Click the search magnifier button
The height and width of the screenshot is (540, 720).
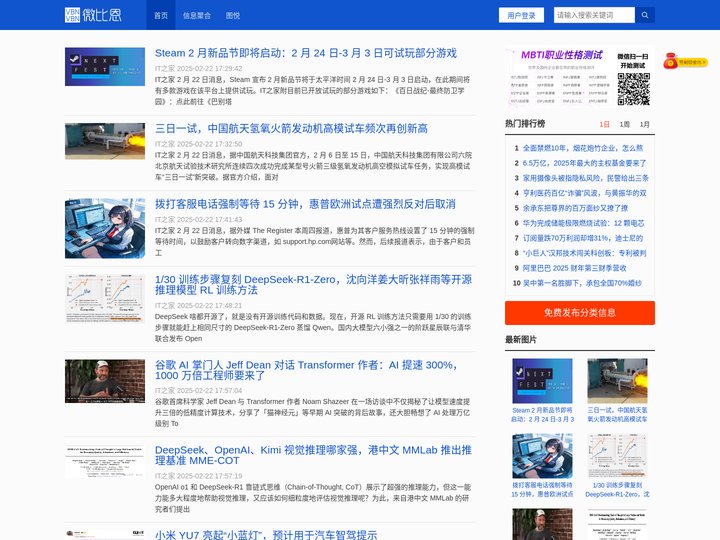(645, 15)
